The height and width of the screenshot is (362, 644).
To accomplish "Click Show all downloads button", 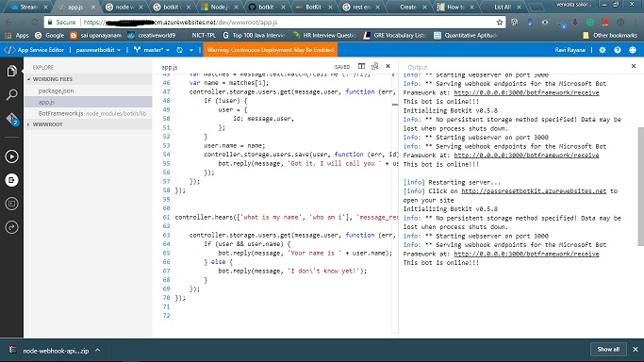I will (608, 350).
